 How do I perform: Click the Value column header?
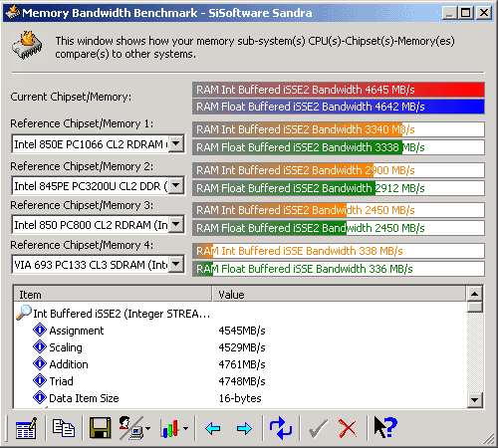point(340,295)
